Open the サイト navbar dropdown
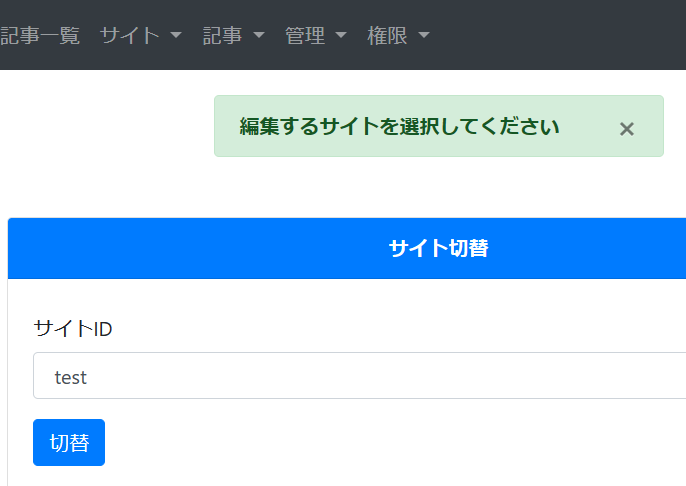Screen dimensions: 686x486 (x=130, y=36)
